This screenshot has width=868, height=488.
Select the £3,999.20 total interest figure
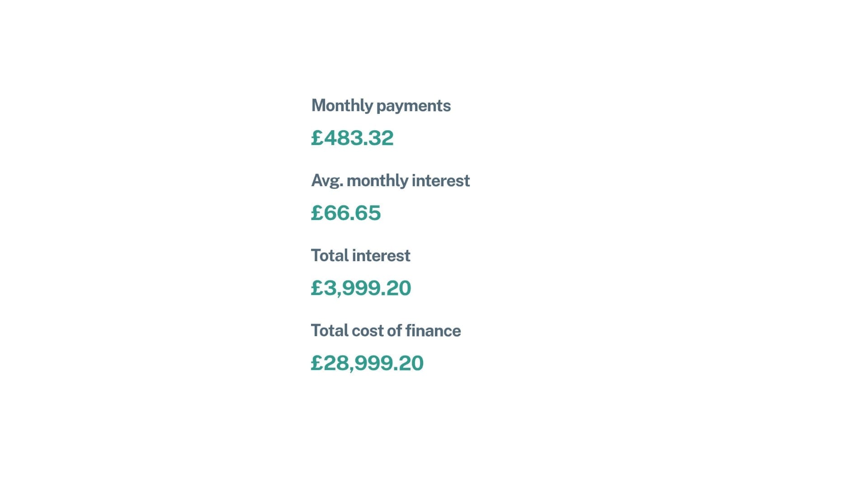[361, 288]
